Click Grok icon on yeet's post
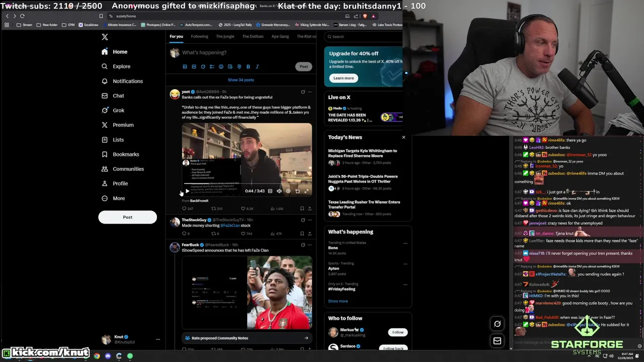644x362 pixels. (303, 92)
